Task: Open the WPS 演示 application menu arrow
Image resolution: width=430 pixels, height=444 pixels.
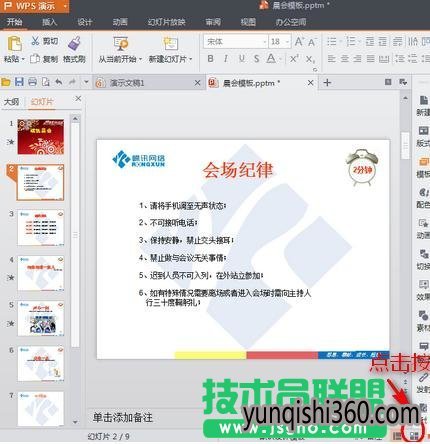Action: [x=65, y=6]
